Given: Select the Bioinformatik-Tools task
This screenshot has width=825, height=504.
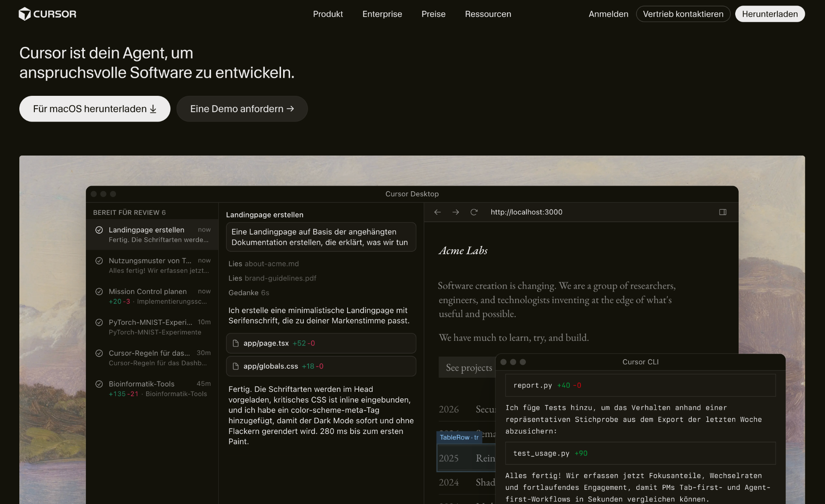Looking at the screenshot, I should tap(153, 389).
